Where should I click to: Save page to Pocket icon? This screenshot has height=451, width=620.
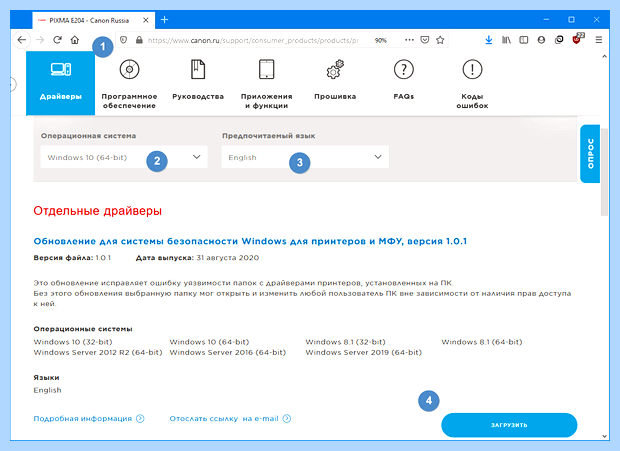[x=425, y=40]
